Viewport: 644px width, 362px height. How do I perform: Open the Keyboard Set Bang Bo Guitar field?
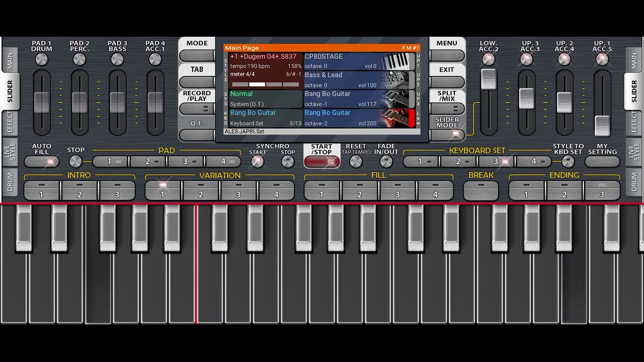coord(266,118)
